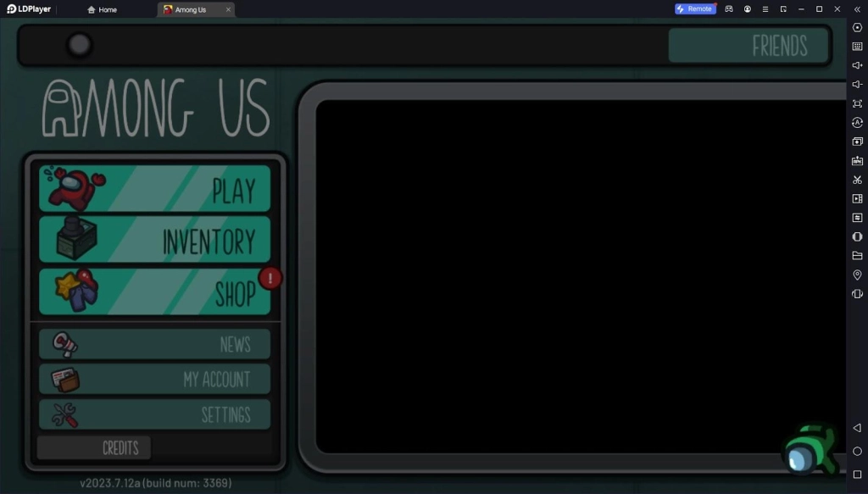The width and height of the screenshot is (868, 494).
Task: Click the half-filled circle sidebar icon
Action: tap(857, 236)
